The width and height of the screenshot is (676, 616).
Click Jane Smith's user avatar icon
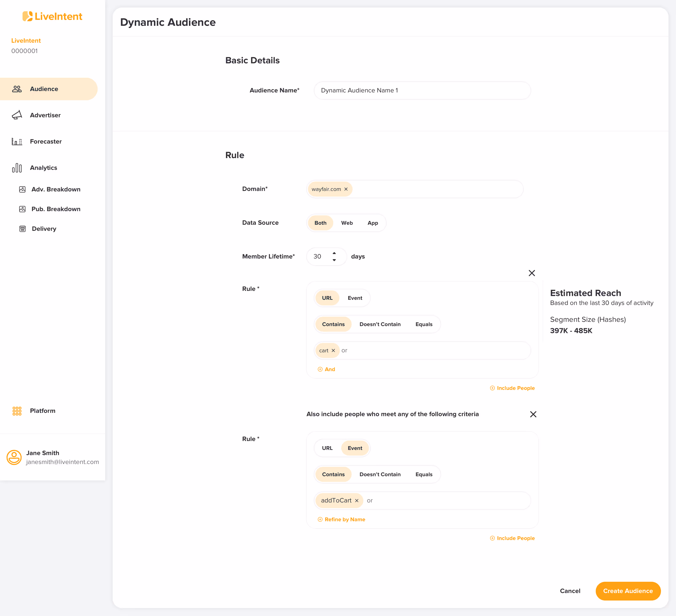pos(14,457)
